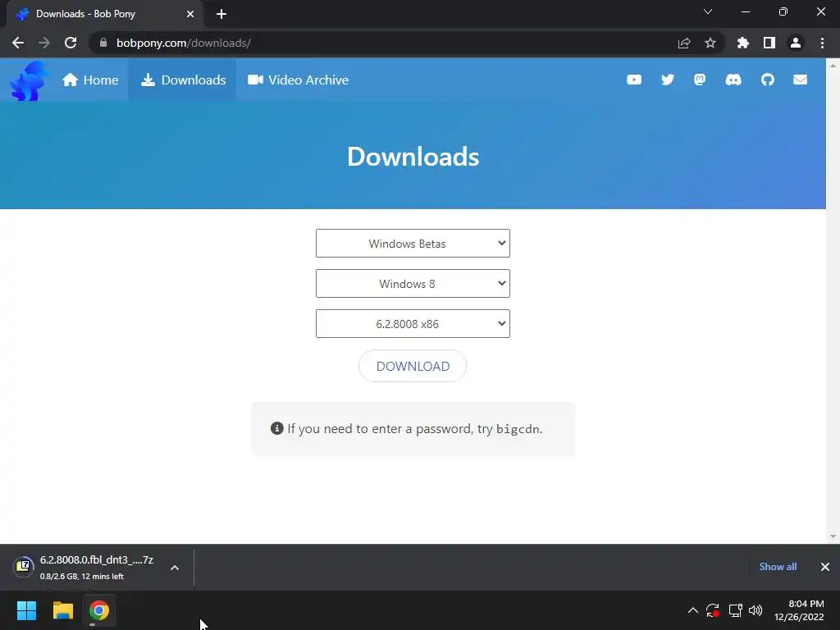Click Show all downloads link
This screenshot has height=630, width=840.
click(778, 567)
